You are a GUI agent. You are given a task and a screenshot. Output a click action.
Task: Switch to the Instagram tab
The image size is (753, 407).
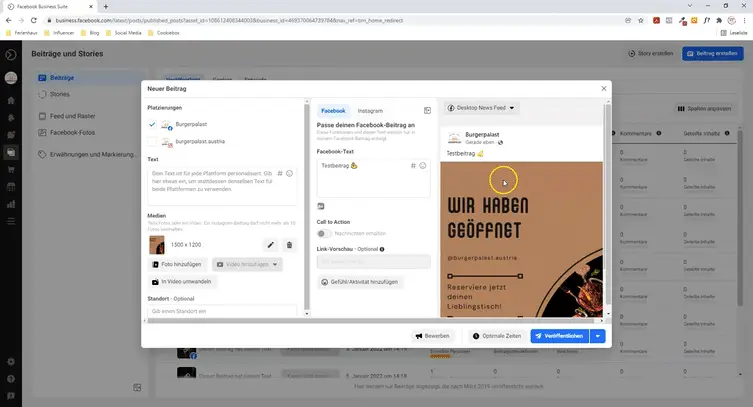point(370,111)
